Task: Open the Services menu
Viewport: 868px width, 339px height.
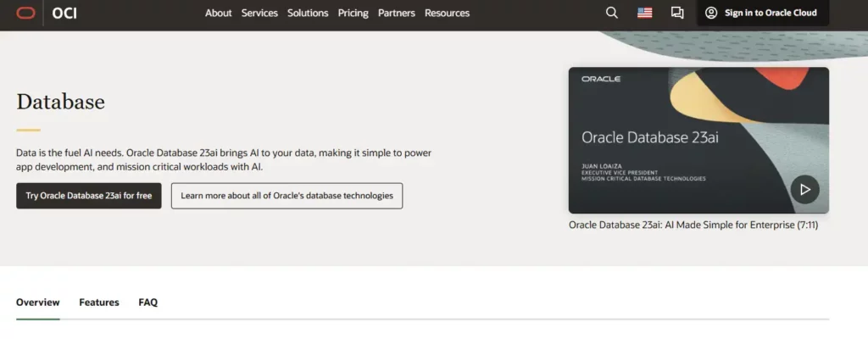Action: tap(259, 13)
